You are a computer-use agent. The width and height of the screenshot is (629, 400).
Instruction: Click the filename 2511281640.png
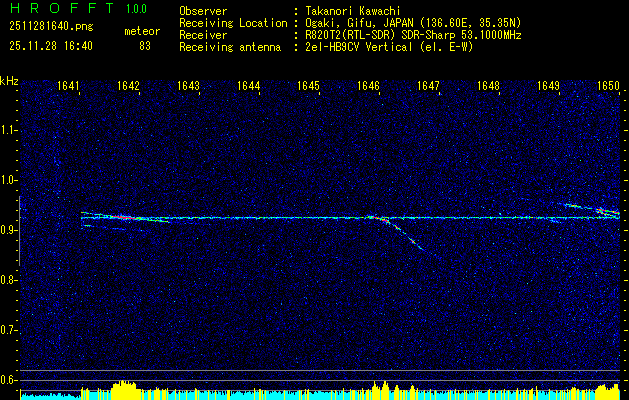(x=51, y=27)
